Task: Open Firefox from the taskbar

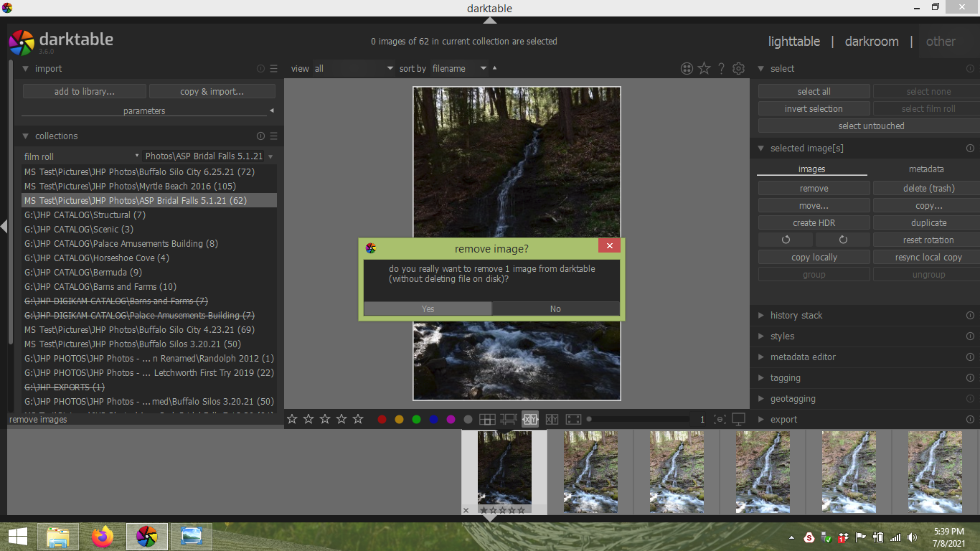Action: coord(103,536)
